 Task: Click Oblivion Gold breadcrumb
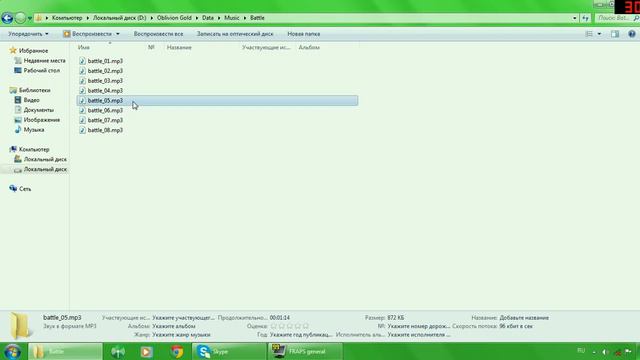(174, 18)
